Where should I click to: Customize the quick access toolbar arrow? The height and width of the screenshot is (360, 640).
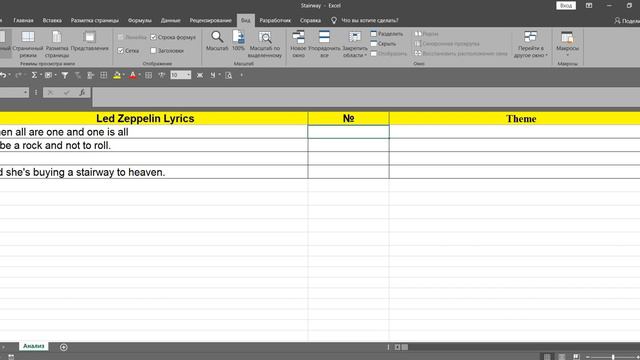point(242,75)
